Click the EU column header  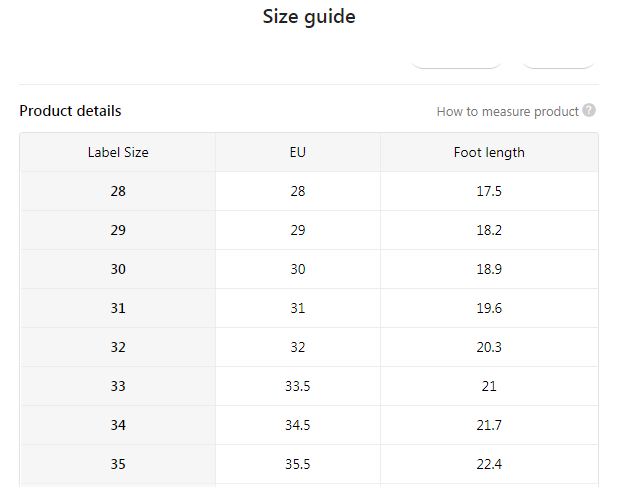[x=298, y=153]
